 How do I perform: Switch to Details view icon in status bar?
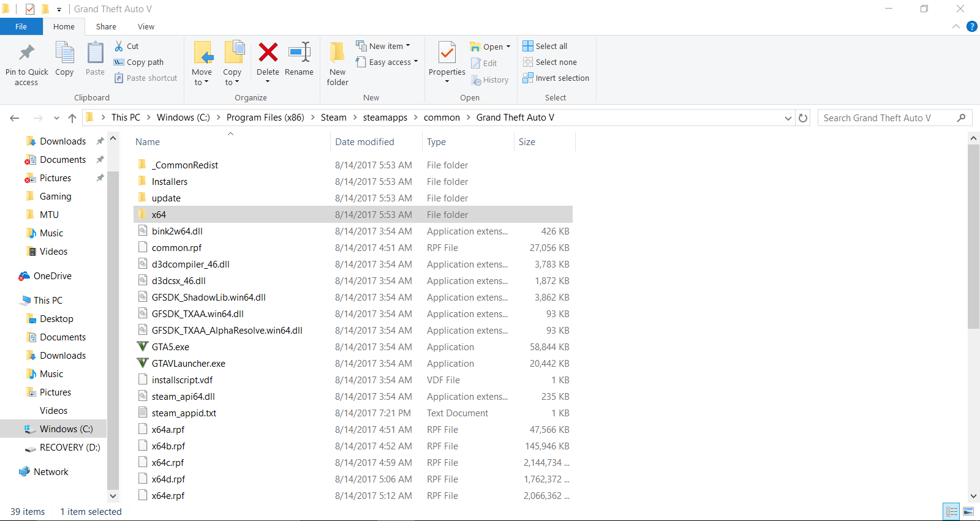tap(952, 511)
